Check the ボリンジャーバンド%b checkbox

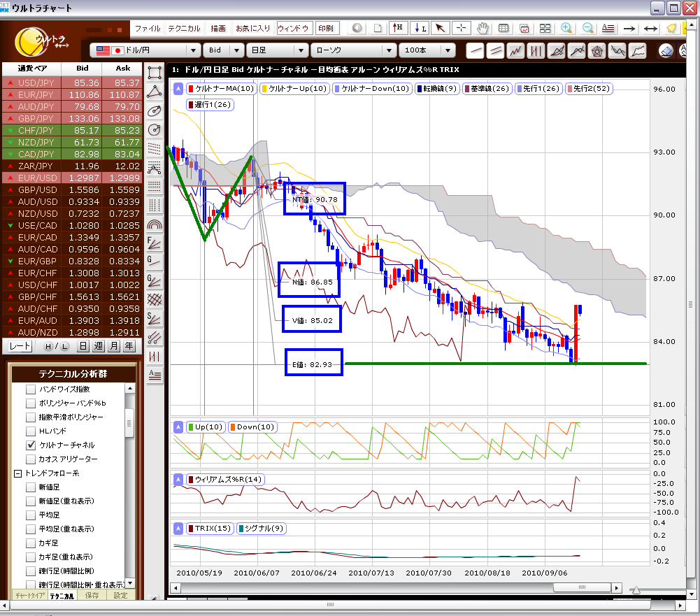point(31,403)
